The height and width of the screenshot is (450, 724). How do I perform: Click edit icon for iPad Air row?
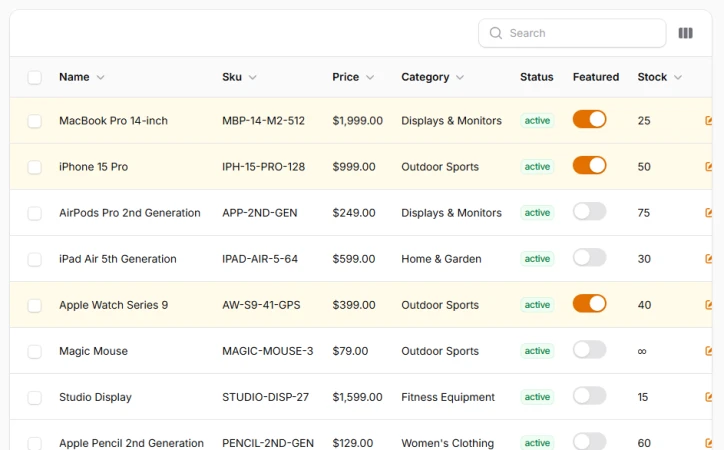(x=708, y=259)
